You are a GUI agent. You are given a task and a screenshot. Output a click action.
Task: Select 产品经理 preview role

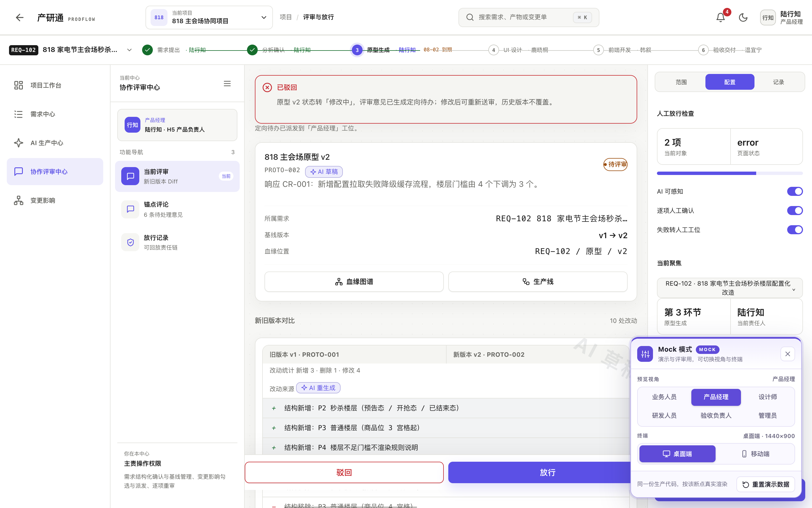(x=716, y=397)
